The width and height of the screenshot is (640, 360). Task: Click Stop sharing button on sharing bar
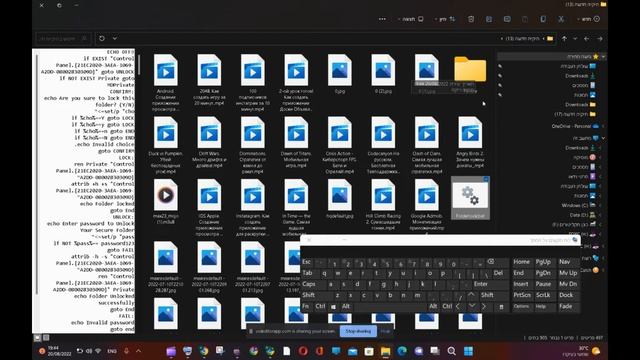click(x=358, y=331)
